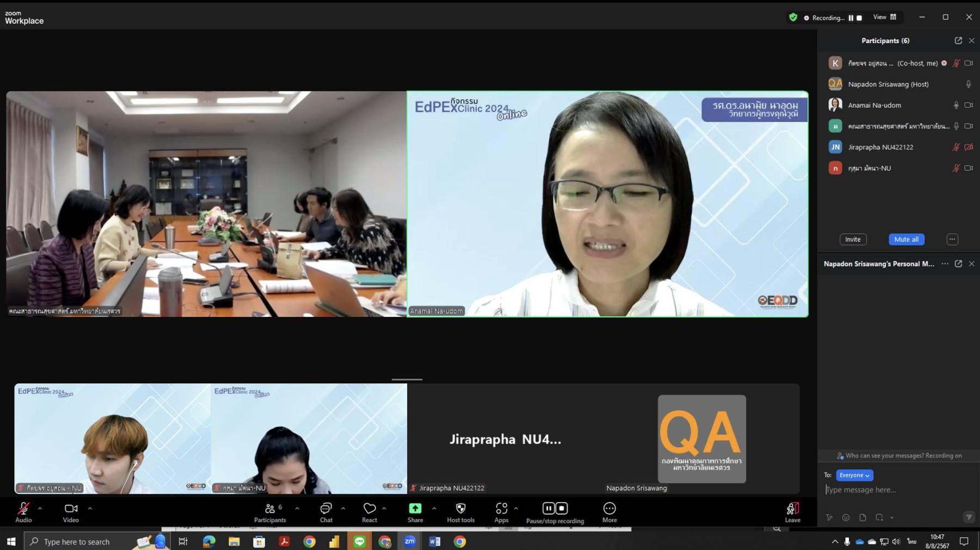Open Host tools shield menu

pyautogui.click(x=461, y=512)
